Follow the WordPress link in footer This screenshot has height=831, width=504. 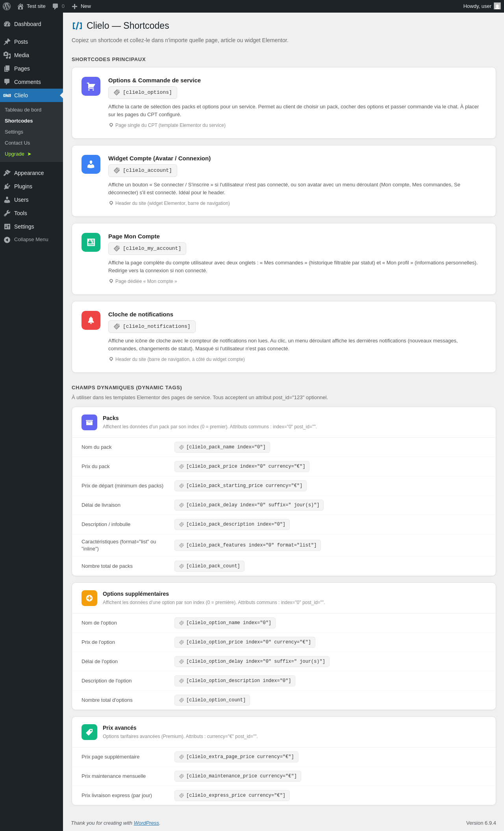pyautogui.click(x=146, y=823)
